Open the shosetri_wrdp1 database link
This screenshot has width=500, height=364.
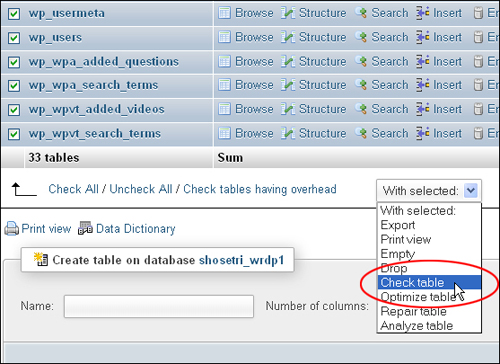tap(242, 260)
